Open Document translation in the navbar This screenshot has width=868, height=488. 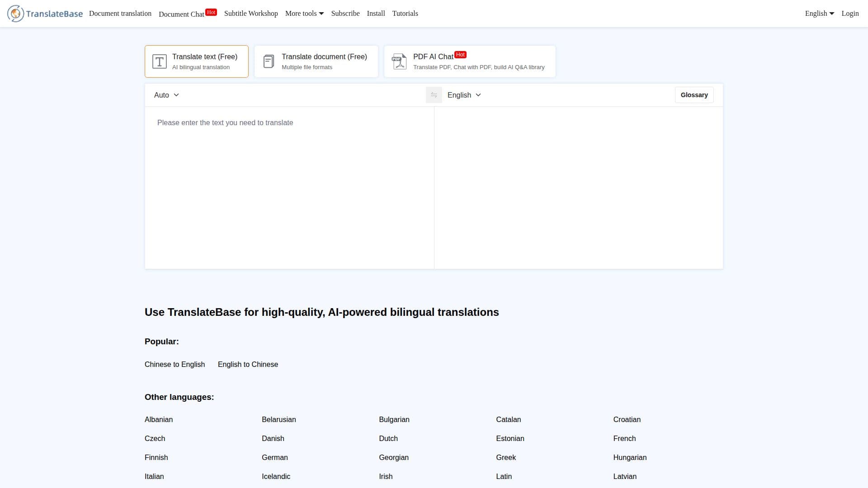[120, 14]
